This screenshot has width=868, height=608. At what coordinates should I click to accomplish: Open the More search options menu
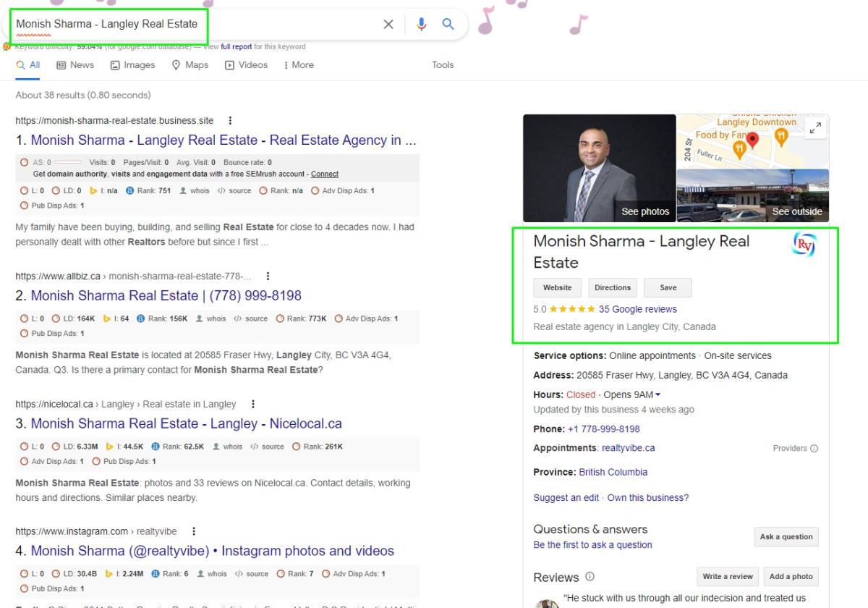[299, 65]
